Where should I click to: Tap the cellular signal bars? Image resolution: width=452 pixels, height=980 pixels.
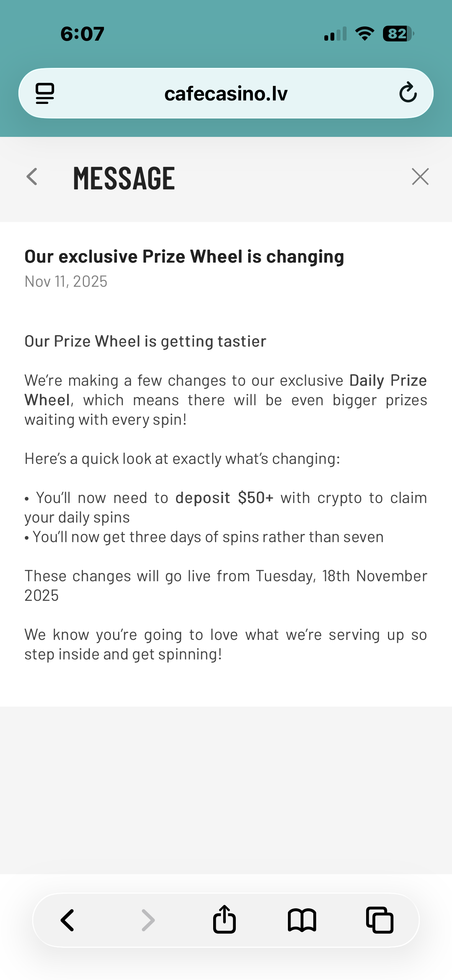[335, 34]
